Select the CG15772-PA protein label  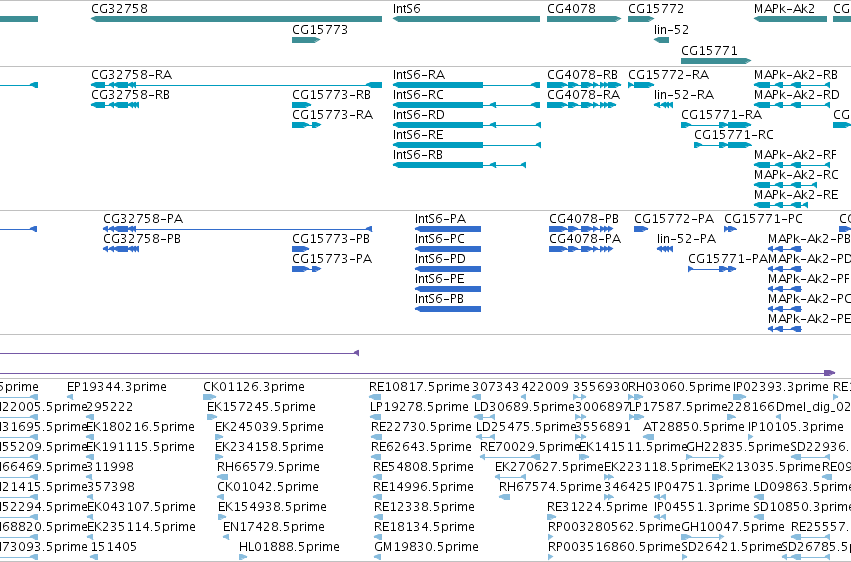pyautogui.click(x=674, y=219)
